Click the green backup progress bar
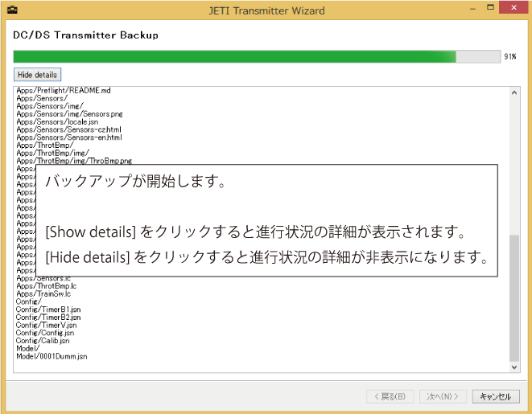Viewport: 532px width, 414px height. tap(257, 56)
